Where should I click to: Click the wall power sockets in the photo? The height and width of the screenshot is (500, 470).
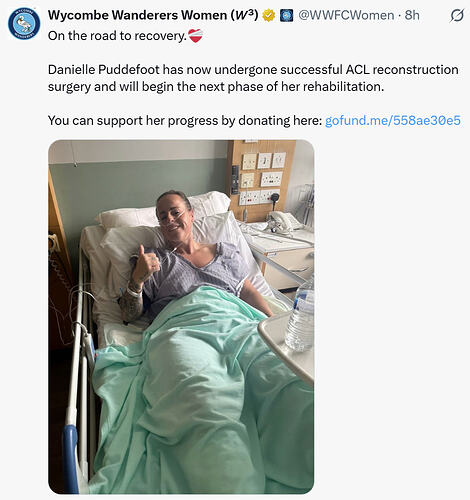[261, 179]
